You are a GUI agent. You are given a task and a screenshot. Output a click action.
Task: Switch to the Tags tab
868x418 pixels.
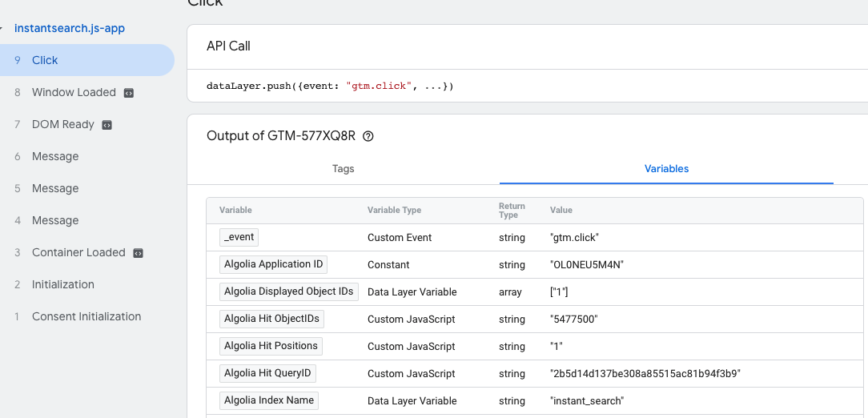(343, 169)
